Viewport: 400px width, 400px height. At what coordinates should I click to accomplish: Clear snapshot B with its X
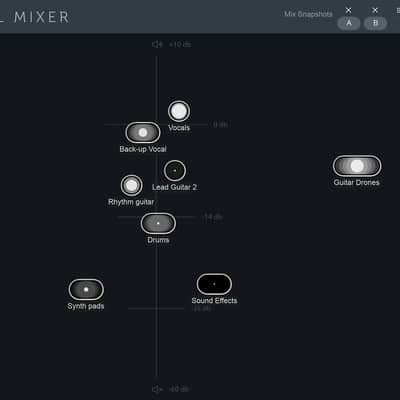tap(375, 10)
